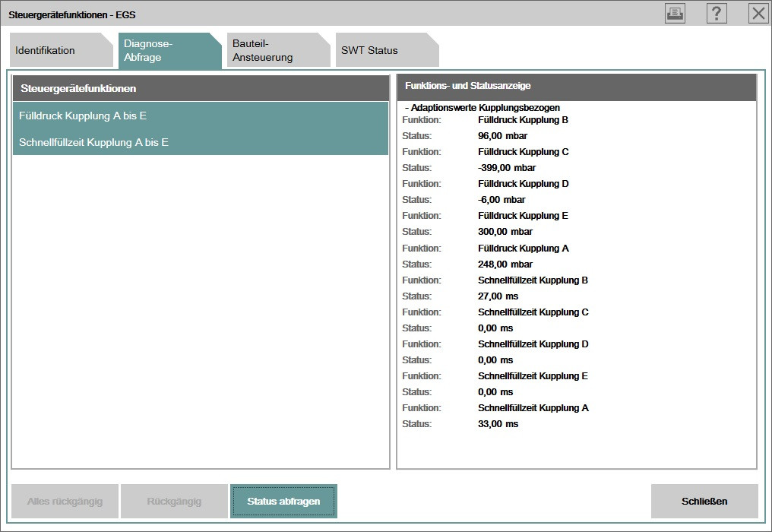Click the Fülldruck Kupplung E function row
The height and width of the screenshot is (532, 772).
coord(523,216)
